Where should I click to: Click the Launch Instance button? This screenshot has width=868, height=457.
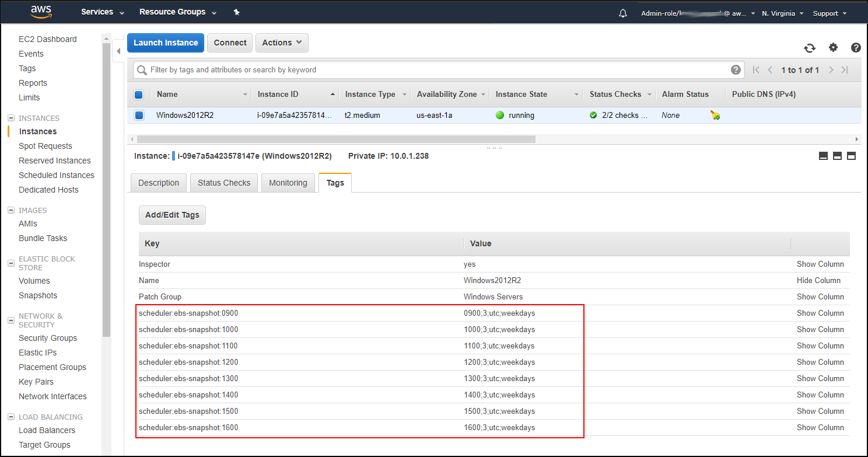pyautogui.click(x=165, y=43)
